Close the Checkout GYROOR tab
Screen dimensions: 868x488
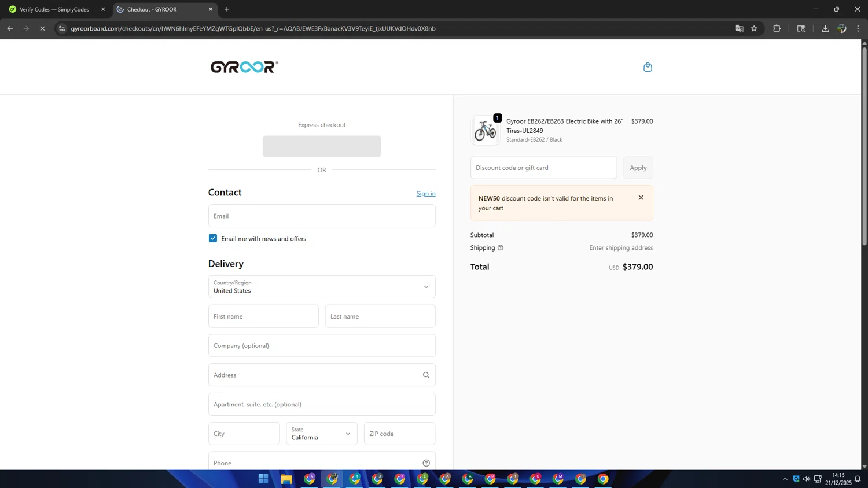coord(211,9)
